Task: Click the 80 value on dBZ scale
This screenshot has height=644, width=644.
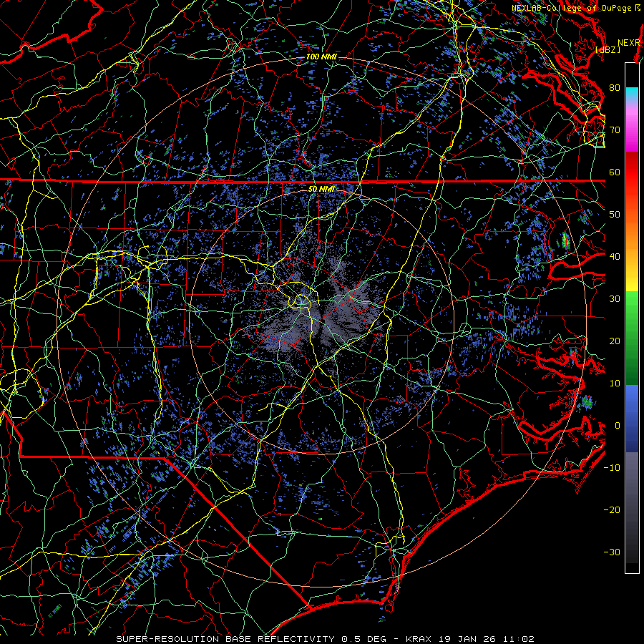Action: 615,88
